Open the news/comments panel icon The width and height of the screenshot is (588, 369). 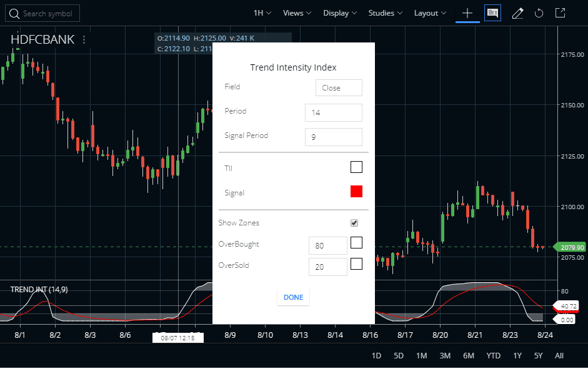pyautogui.click(x=492, y=12)
